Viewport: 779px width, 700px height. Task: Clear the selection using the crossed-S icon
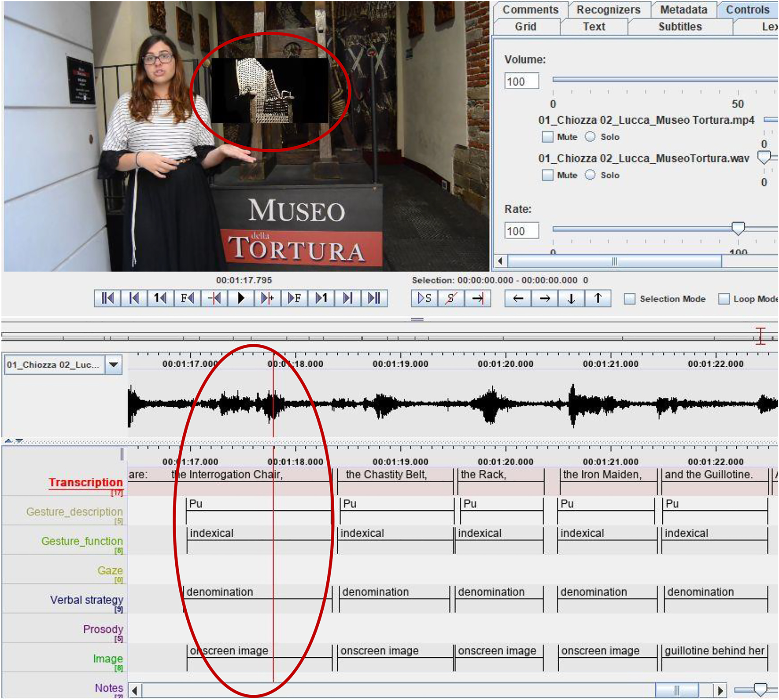tap(450, 298)
